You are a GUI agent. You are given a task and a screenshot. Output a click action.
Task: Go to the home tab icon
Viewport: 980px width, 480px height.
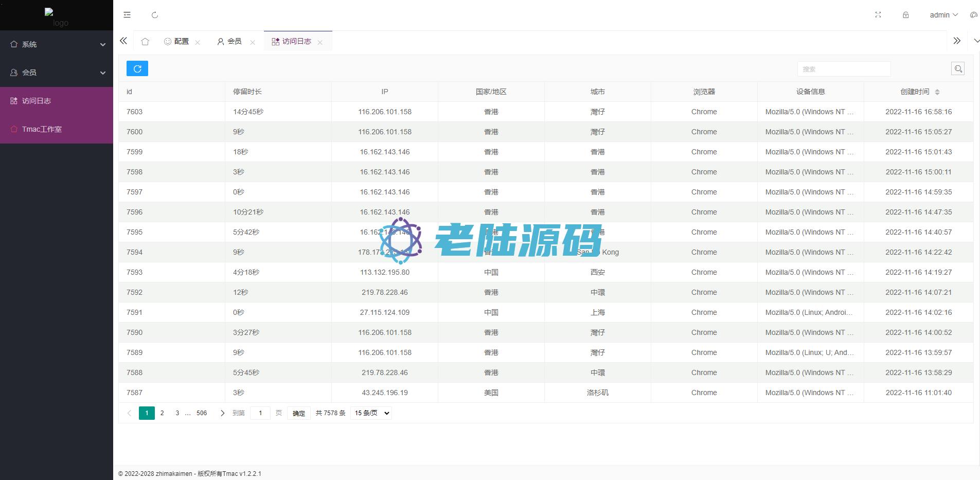coord(145,42)
